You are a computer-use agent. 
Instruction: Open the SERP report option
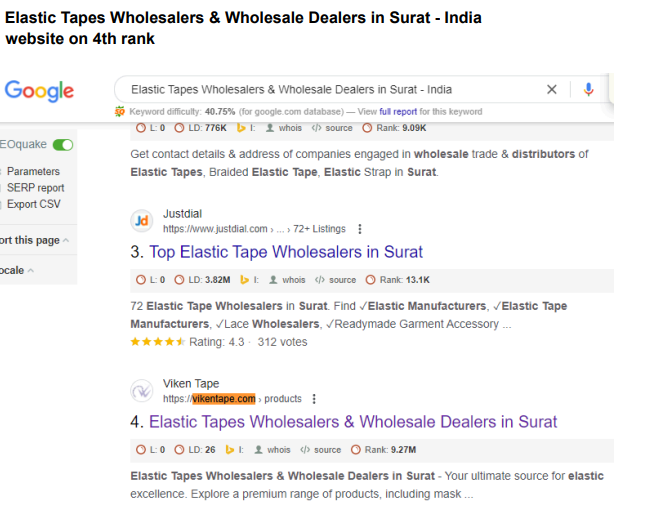point(35,188)
